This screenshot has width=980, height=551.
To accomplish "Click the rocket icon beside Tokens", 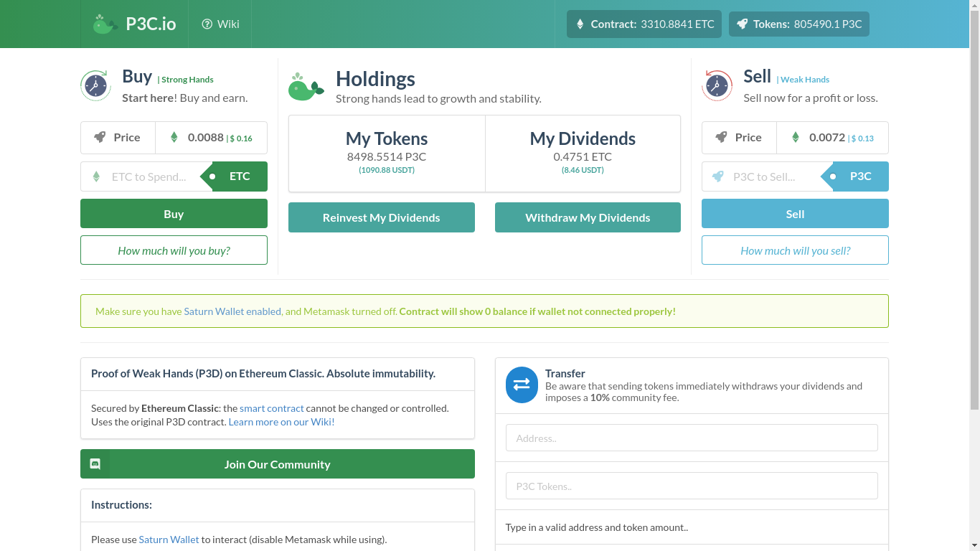I will pyautogui.click(x=743, y=24).
